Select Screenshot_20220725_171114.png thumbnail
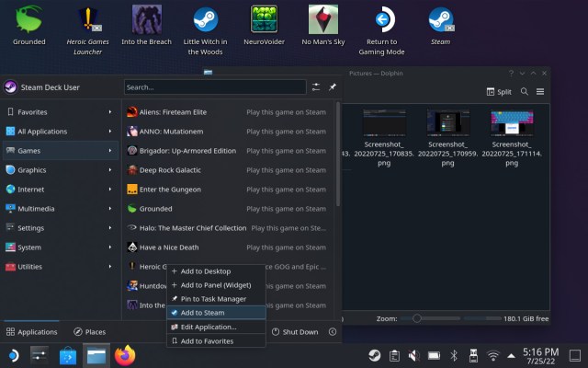The height and width of the screenshot is (368, 588). 512,123
